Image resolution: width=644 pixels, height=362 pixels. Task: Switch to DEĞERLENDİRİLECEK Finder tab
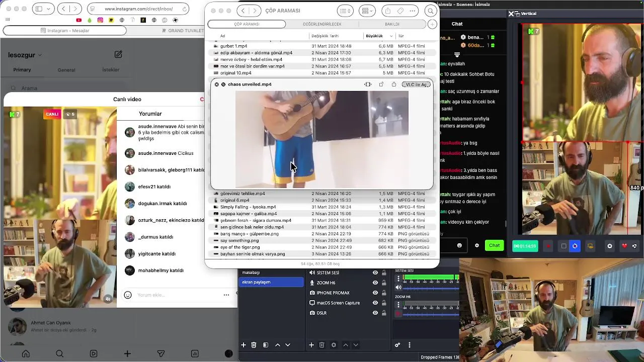click(x=322, y=24)
